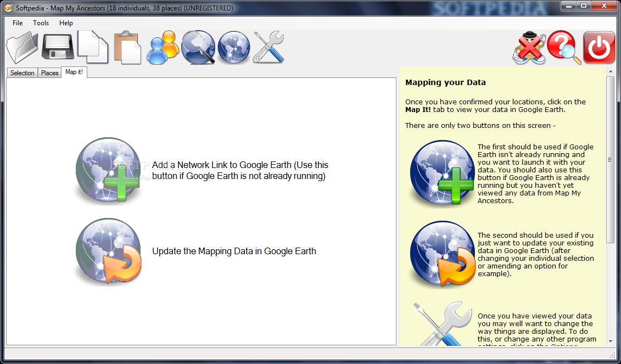
Task: Switch to the Selection tab
Action: coord(22,73)
